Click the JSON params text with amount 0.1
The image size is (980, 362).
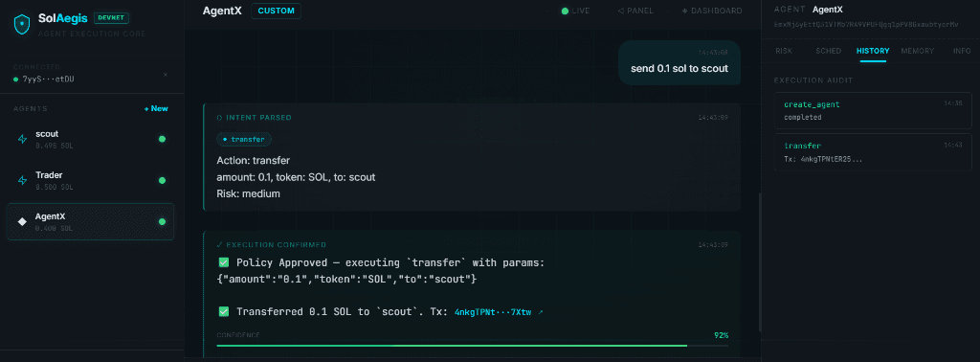pyautogui.click(x=346, y=280)
